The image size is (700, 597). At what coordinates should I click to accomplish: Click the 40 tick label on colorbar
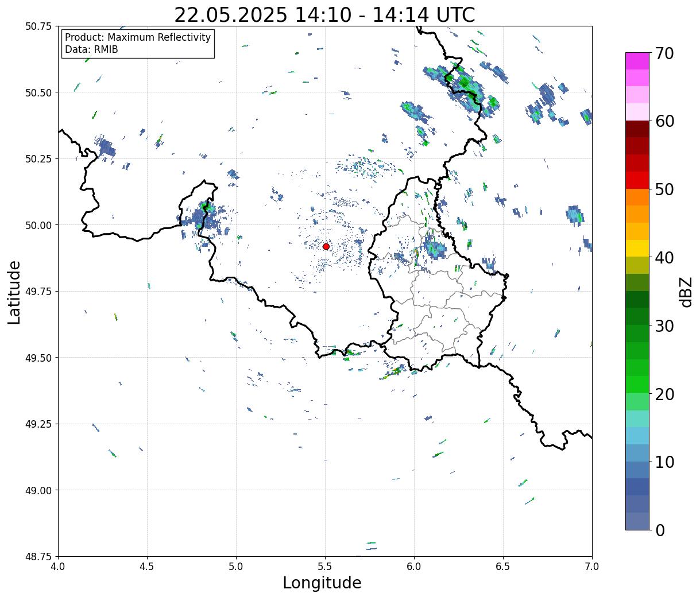click(x=664, y=258)
